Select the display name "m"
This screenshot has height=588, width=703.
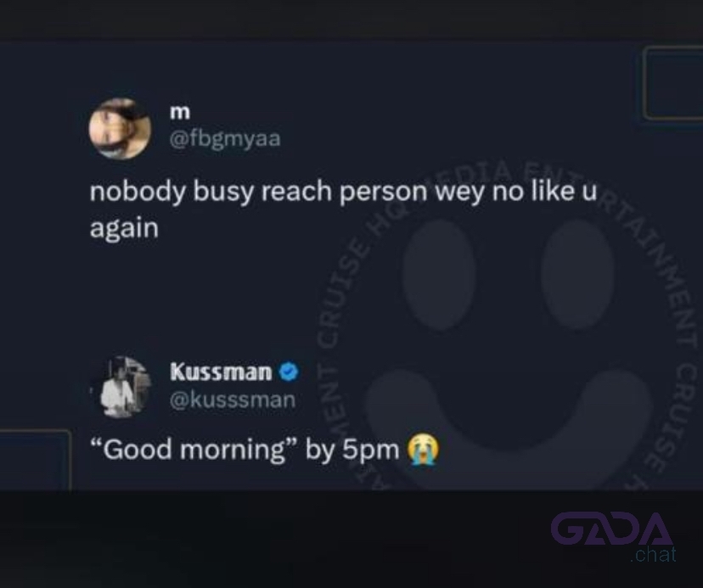point(180,112)
